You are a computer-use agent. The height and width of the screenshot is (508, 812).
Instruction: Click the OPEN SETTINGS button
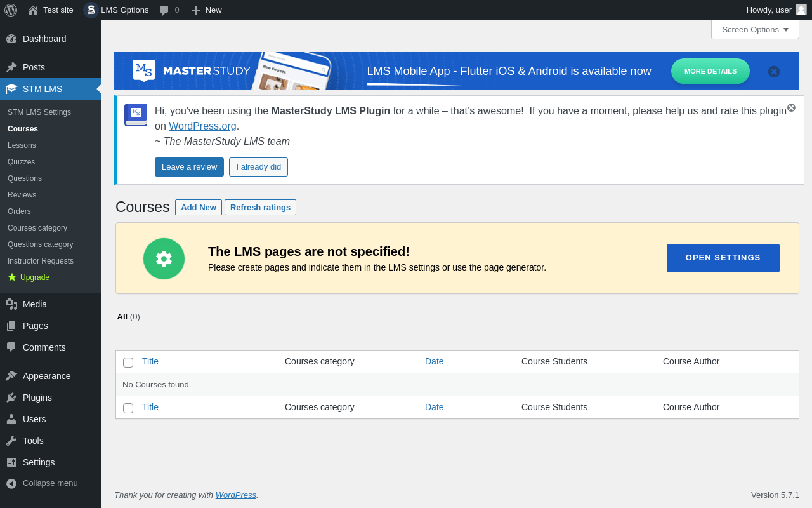pyautogui.click(x=723, y=258)
